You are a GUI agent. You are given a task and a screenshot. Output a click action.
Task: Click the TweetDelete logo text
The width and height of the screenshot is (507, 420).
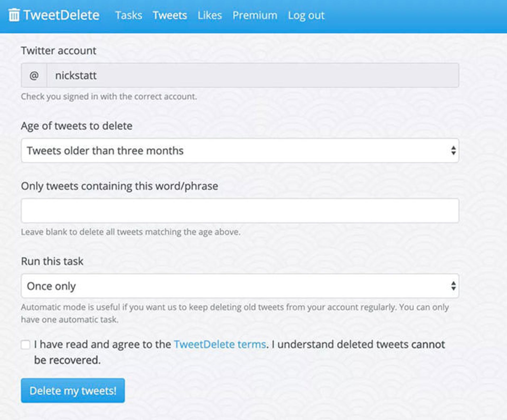click(x=61, y=15)
